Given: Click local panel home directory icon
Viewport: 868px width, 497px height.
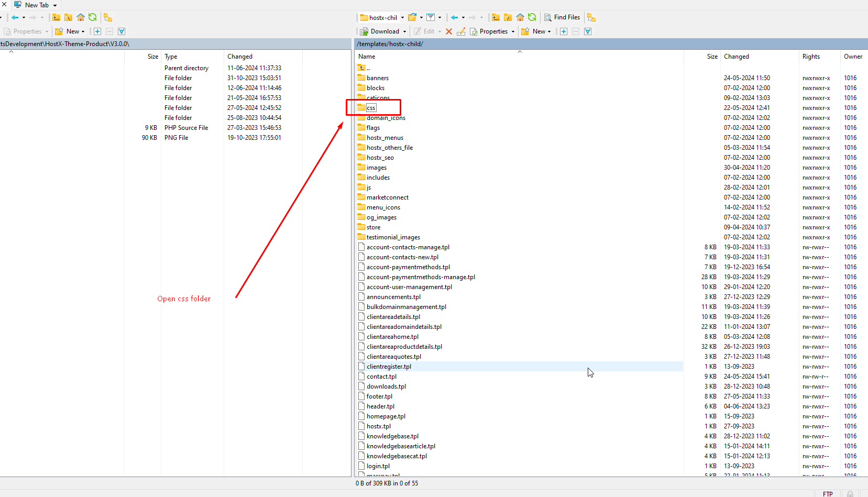Looking at the screenshot, I should (81, 17).
